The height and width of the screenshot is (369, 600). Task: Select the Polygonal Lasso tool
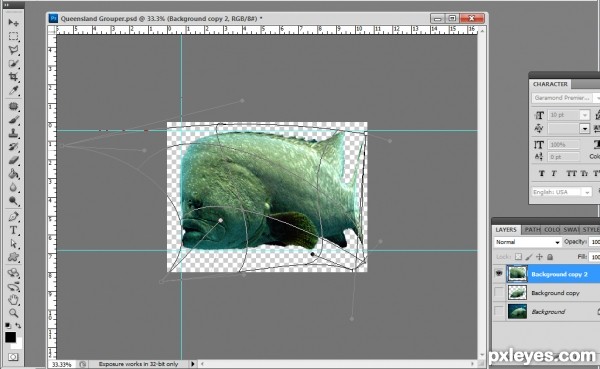point(13,50)
